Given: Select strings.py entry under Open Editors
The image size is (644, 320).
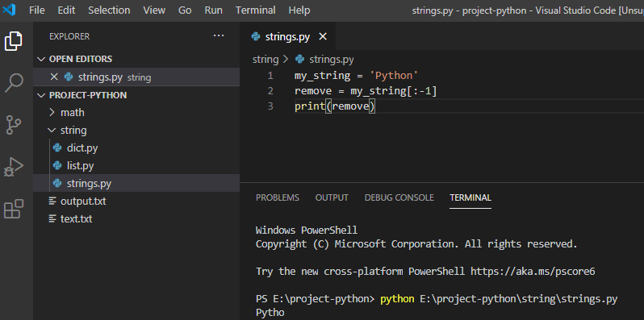Looking at the screenshot, I should [x=136, y=77].
